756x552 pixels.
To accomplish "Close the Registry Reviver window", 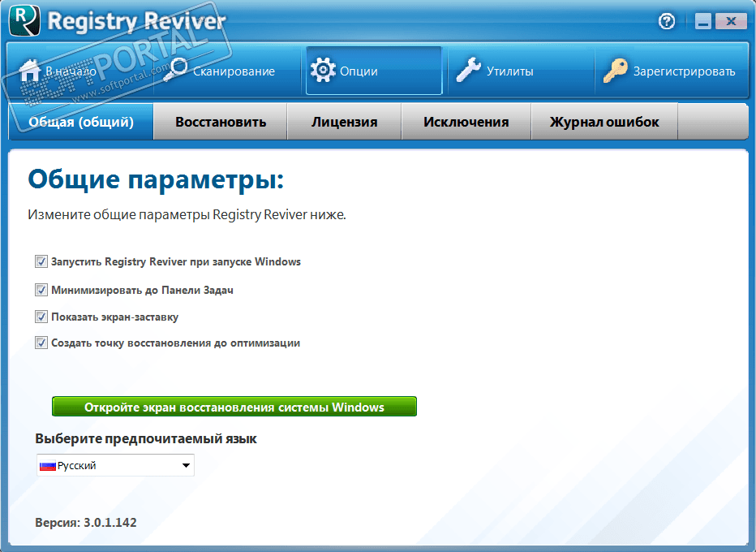I will [x=731, y=21].
